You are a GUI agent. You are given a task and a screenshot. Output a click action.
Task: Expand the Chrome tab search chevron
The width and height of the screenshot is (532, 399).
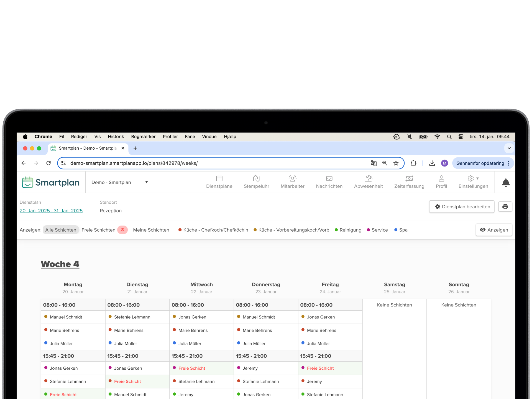509,148
